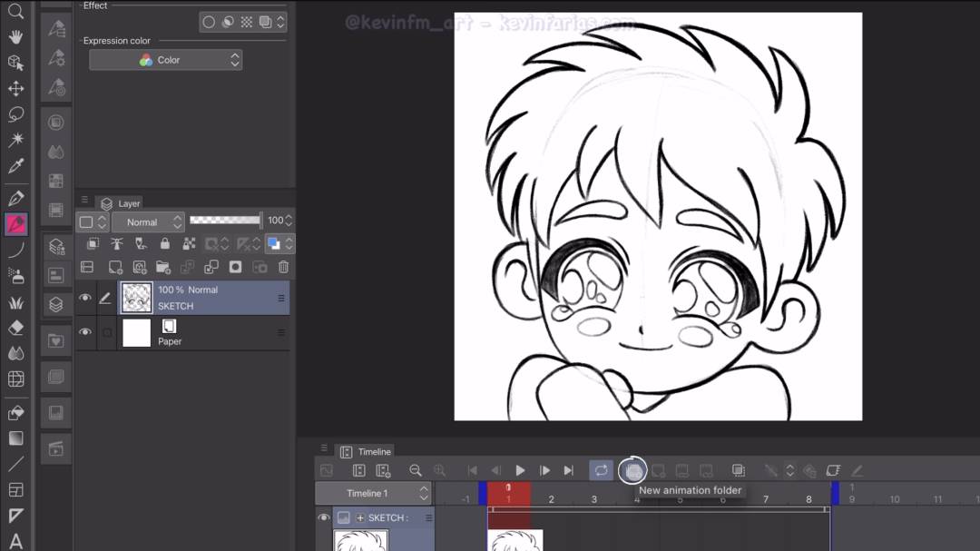Image resolution: width=980 pixels, height=551 pixels.
Task: Adjust the layer opacity slider
Action: point(225,220)
